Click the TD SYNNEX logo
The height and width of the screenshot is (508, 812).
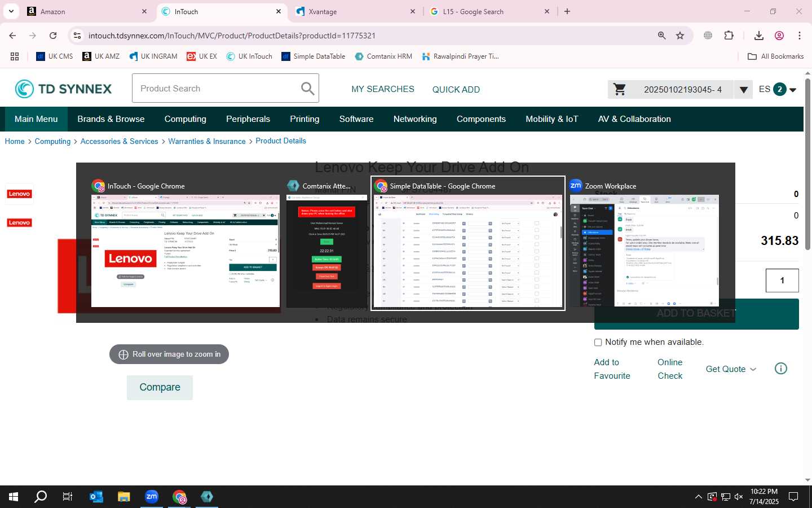[63, 89]
